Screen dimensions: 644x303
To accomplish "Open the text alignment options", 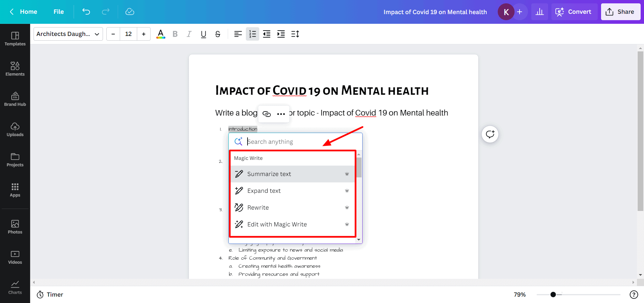I will click(x=238, y=34).
